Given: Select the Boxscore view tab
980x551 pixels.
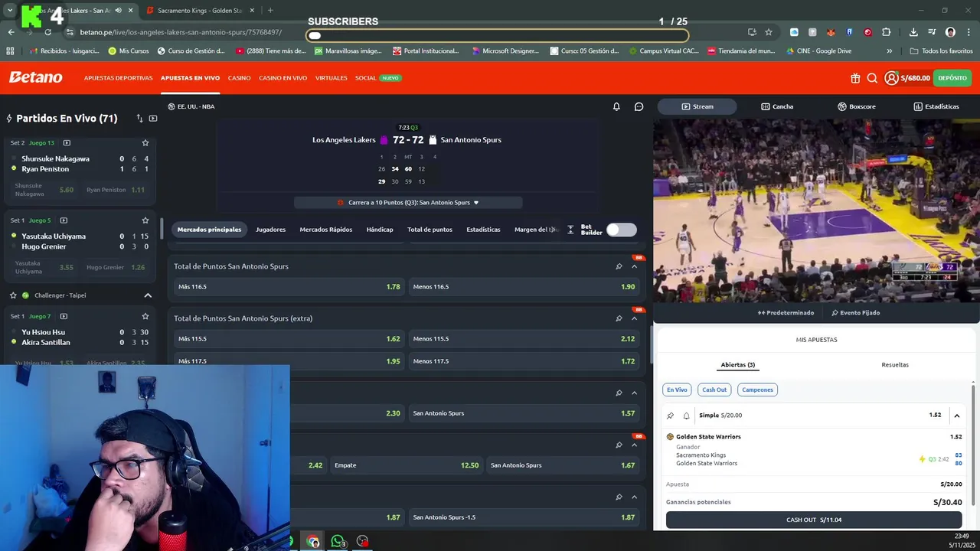Looking at the screenshot, I should click(x=856, y=106).
